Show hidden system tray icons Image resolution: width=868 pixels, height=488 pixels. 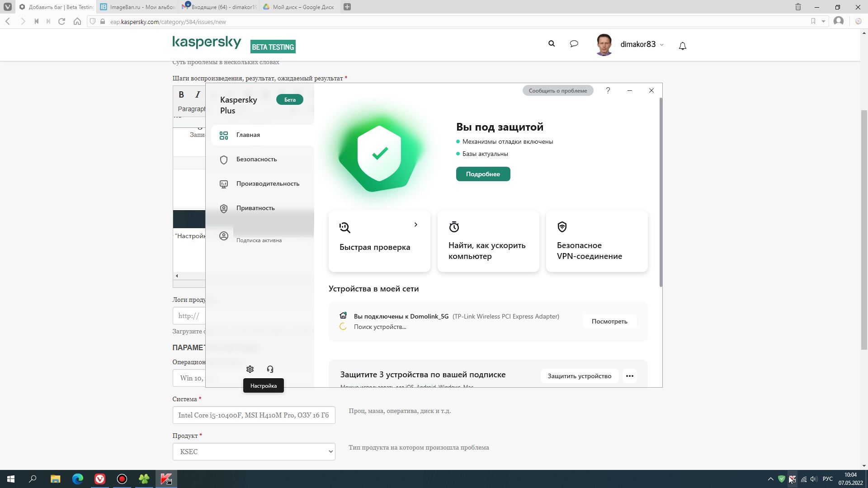point(771,479)
